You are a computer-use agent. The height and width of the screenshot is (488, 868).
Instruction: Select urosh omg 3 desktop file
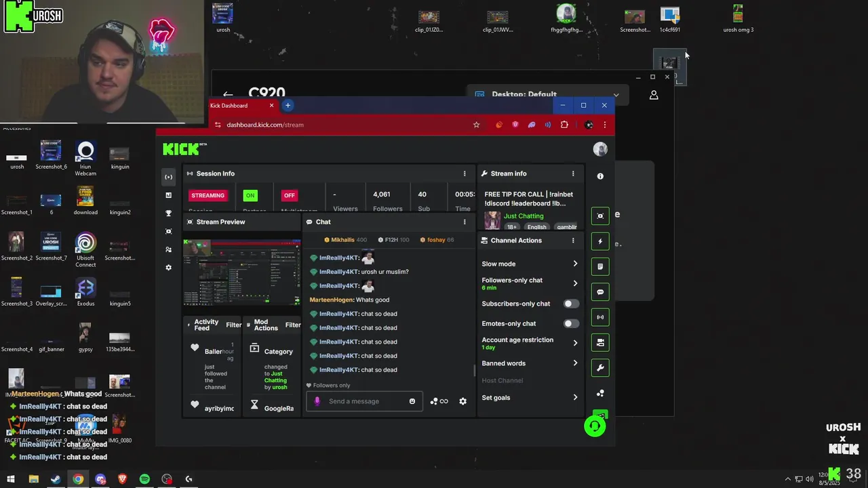[738, 18]
